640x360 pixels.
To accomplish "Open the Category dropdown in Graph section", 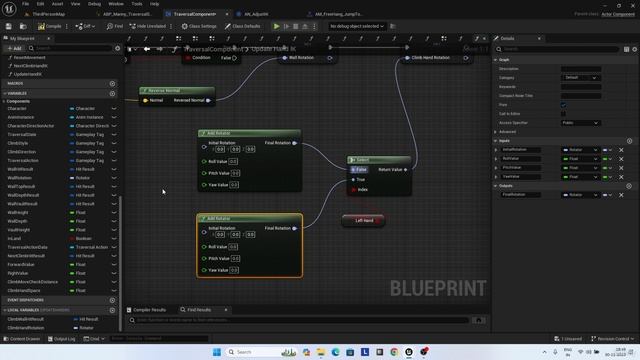I will click(580, 78).
